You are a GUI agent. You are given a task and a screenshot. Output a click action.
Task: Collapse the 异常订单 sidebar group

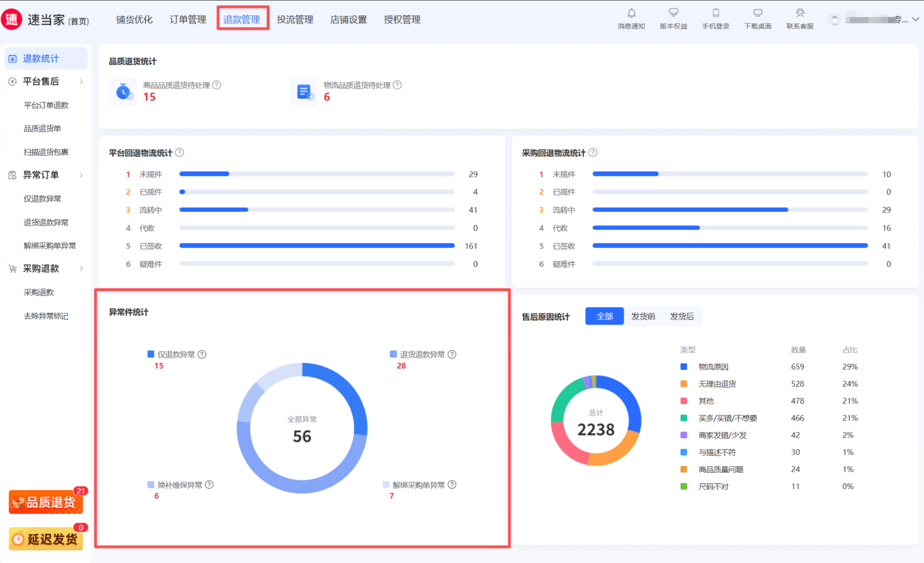[81, 175]
